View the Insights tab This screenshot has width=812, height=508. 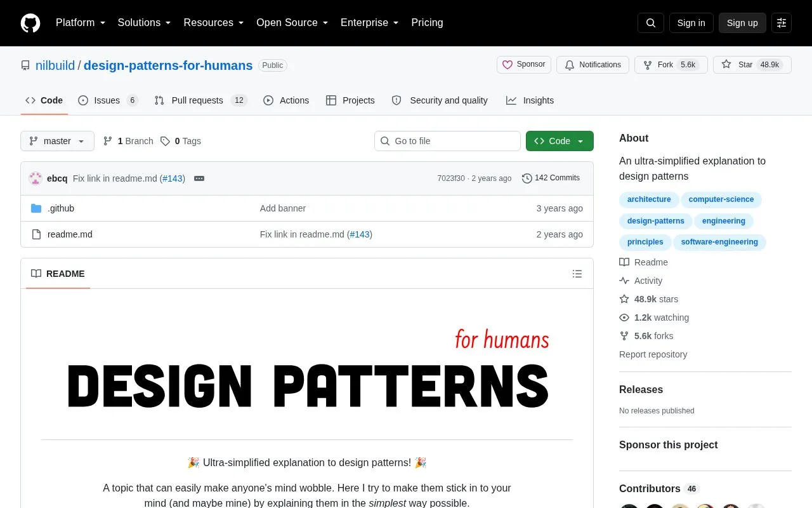[530, 100]
